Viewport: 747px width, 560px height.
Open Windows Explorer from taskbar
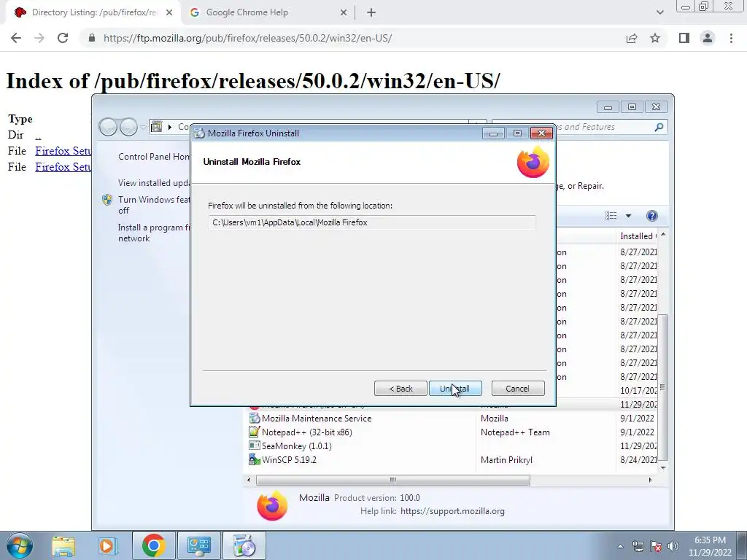pos(63,545)
